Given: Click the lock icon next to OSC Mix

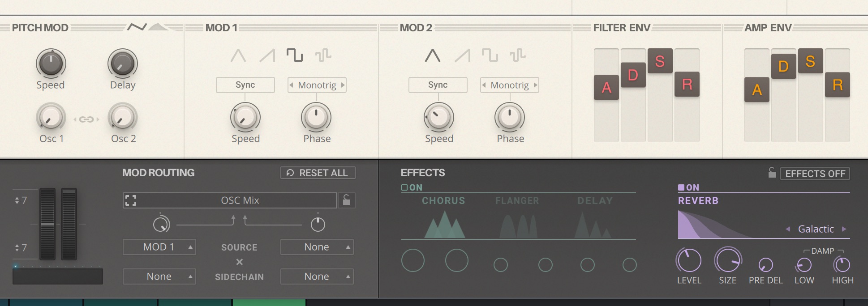Looking at the screenshot, I should (347, 200).
